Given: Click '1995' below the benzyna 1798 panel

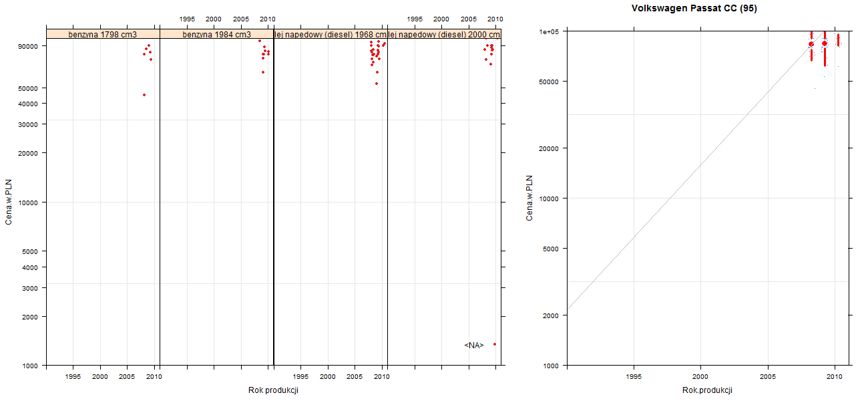Looking at the screenshot, I should [73, 377].
